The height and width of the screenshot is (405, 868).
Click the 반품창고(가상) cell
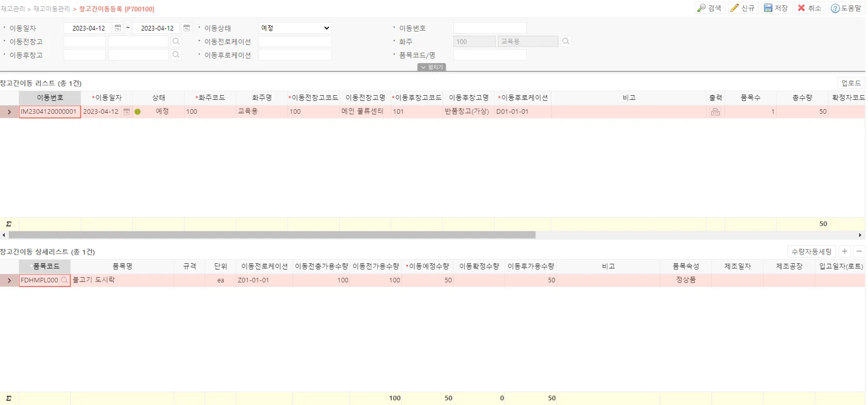point(468,112)
